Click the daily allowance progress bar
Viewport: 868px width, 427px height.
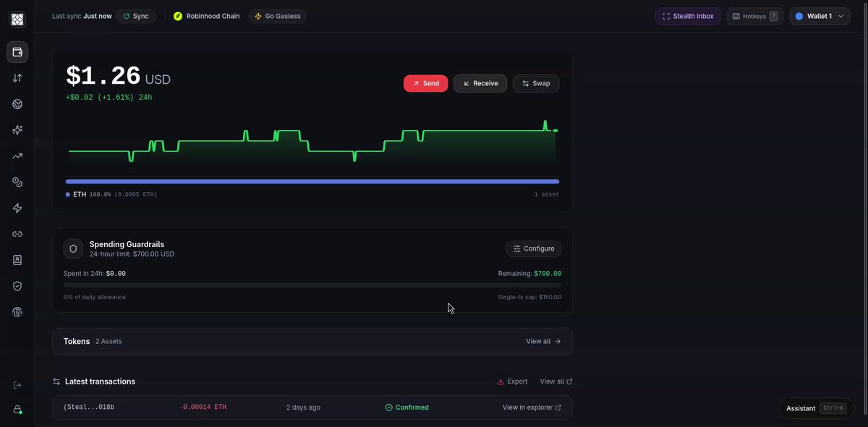point(312,285)
